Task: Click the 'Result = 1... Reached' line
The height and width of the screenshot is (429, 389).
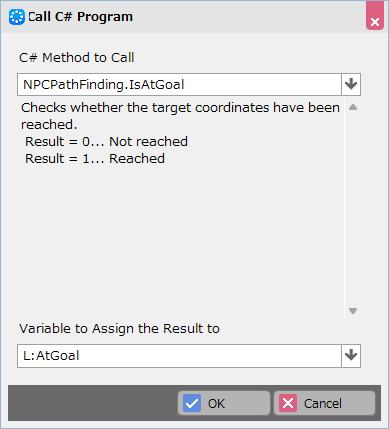Action: 95,158
